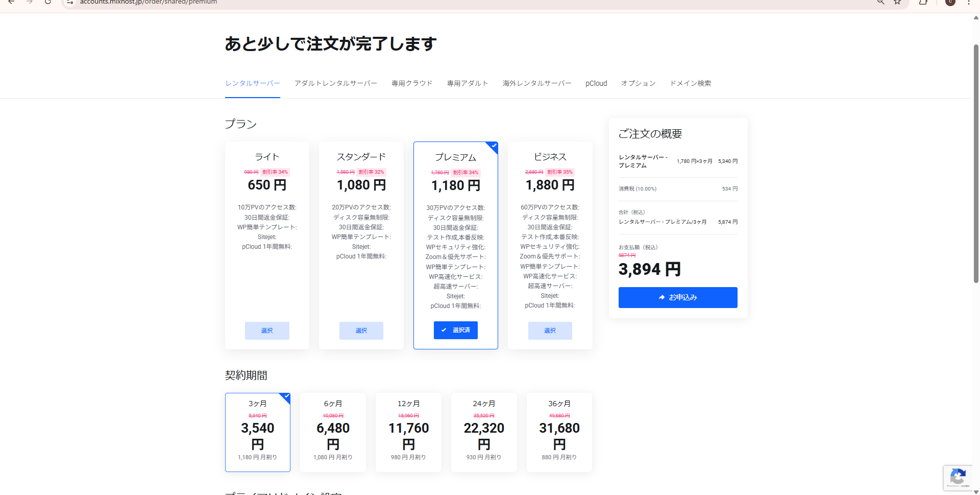Click the 選択済 button on プレミアム
This screenshot has height=495, width=980.
pyautogui.click(x=455, y=330)
